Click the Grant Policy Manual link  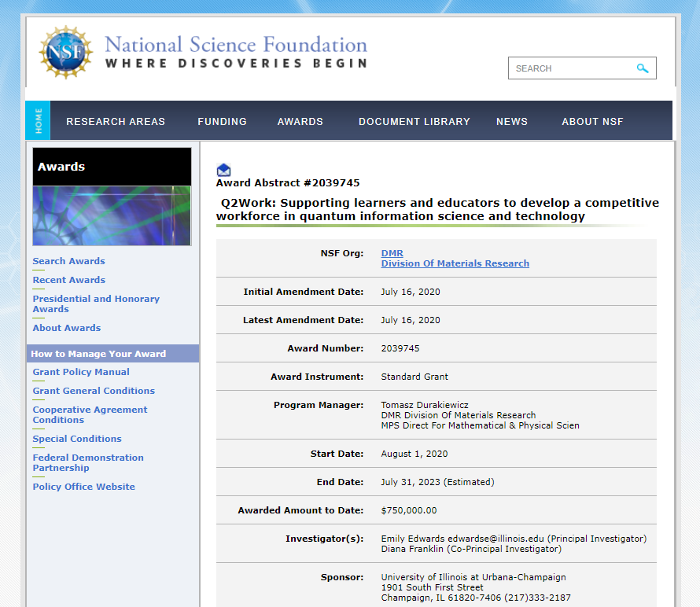(x=81, y=372)
